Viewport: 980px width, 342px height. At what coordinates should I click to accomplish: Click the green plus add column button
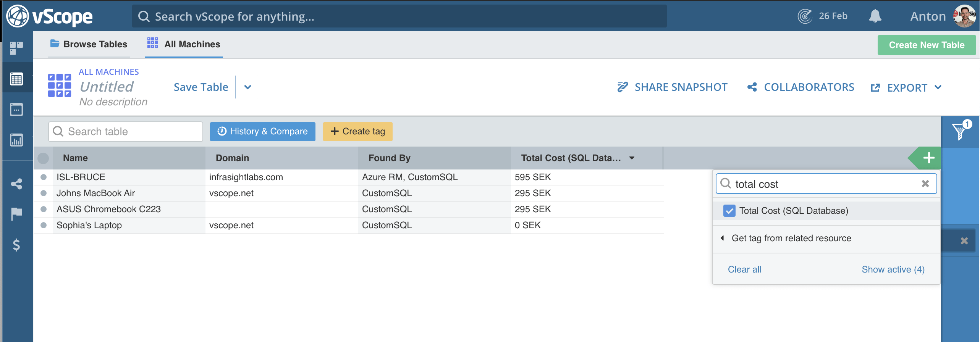point(929,158)
